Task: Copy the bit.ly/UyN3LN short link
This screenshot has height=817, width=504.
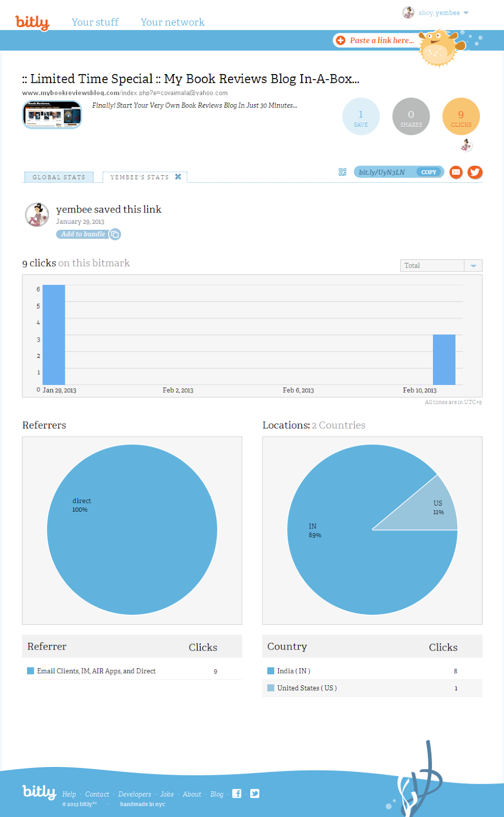Action: click(429, 172)
